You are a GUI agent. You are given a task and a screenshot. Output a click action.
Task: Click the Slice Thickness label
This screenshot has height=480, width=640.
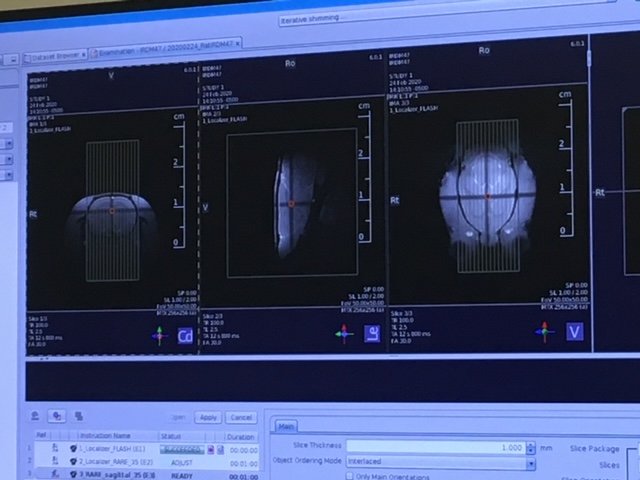point(317,445)
